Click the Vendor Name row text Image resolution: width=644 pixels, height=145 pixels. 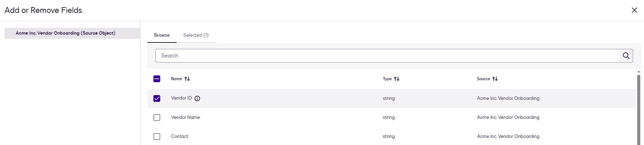pos(185,117)
